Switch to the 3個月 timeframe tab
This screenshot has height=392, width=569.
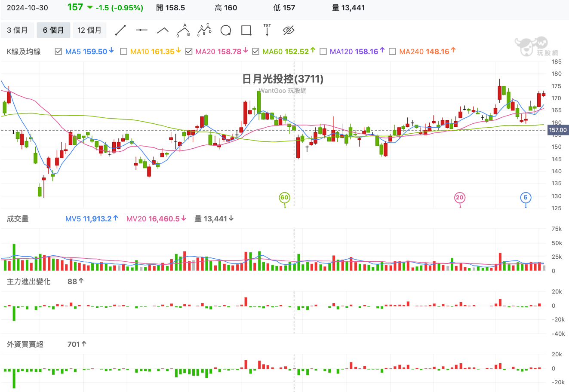click(x=16, y=30)
